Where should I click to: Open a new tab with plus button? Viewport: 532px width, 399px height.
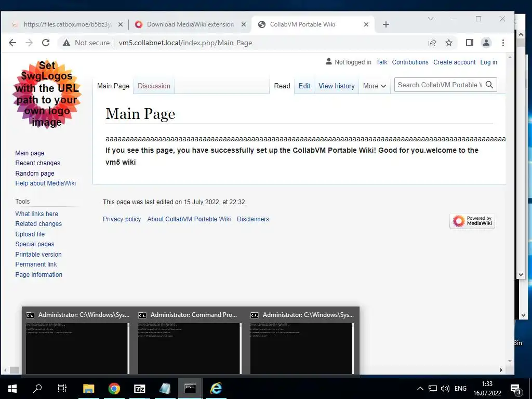coord(386,24)
